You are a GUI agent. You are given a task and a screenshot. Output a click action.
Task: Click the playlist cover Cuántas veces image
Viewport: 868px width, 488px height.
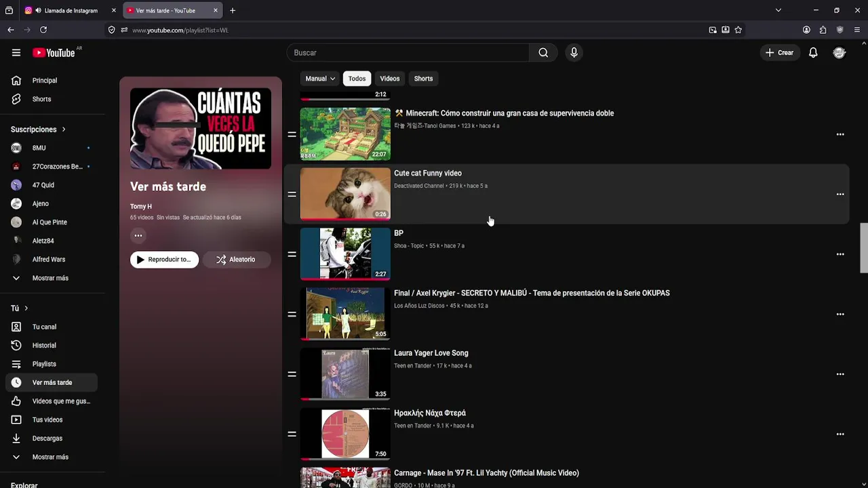tap(201, 129)
